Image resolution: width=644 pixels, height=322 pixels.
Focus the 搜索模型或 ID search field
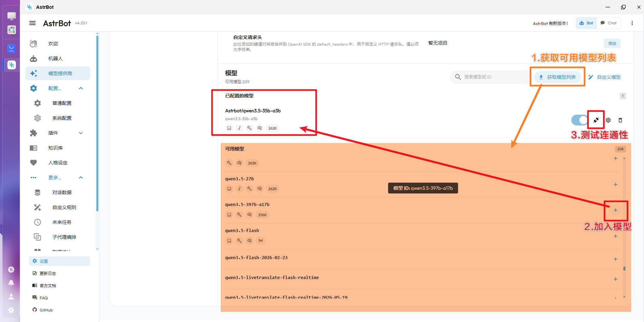click(490, 77)
